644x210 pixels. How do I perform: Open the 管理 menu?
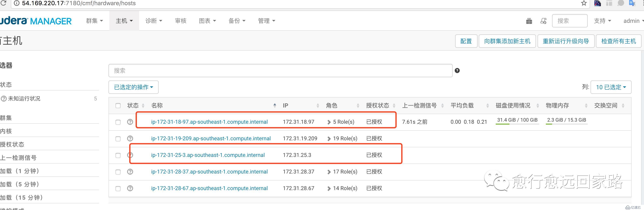[x=267, y=21]
